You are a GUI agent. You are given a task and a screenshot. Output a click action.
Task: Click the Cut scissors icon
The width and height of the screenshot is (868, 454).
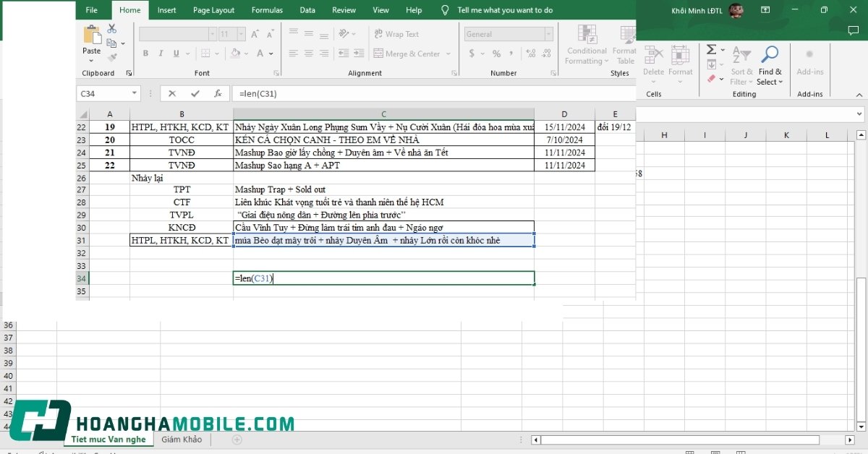pyautogui.click(x=112, y=29)
